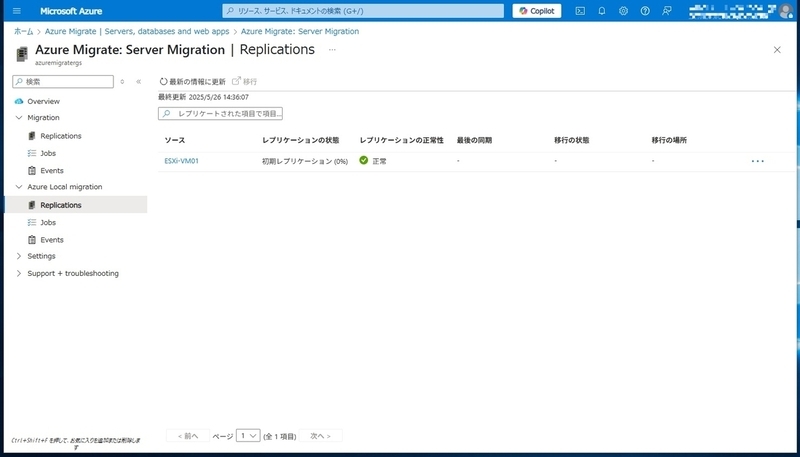Screen dimensions: 800x457
Task: Open Azure Migrate: Server Migration breadcrumb
Action: tap(300, 31)
